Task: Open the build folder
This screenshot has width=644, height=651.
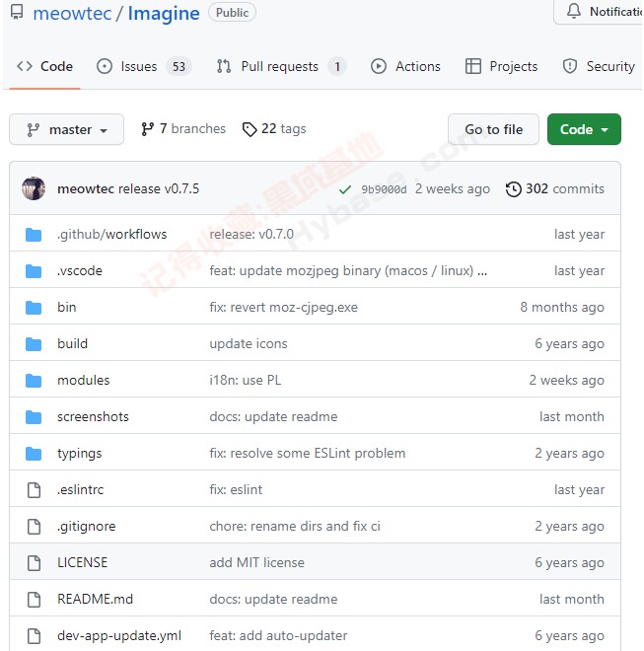Action: 73,344
